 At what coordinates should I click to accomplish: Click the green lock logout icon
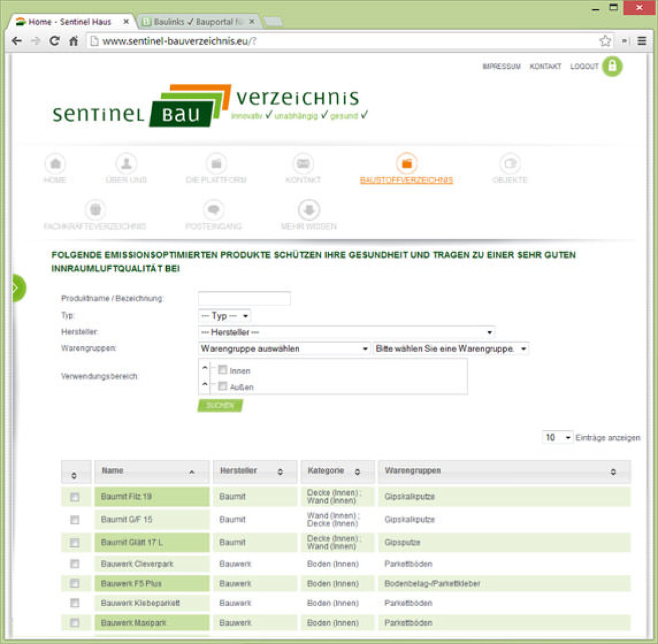click(612, 67)
